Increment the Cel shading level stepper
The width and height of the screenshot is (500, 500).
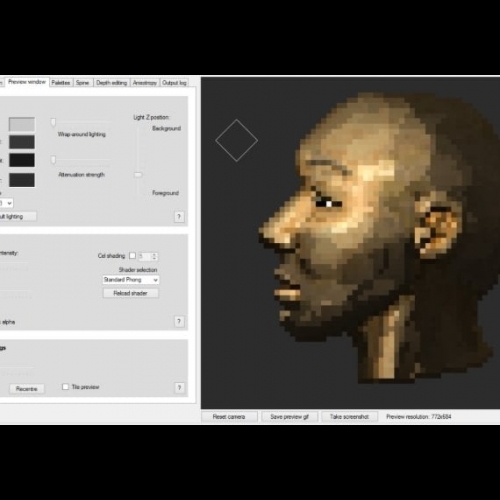[x=154, y=254]
